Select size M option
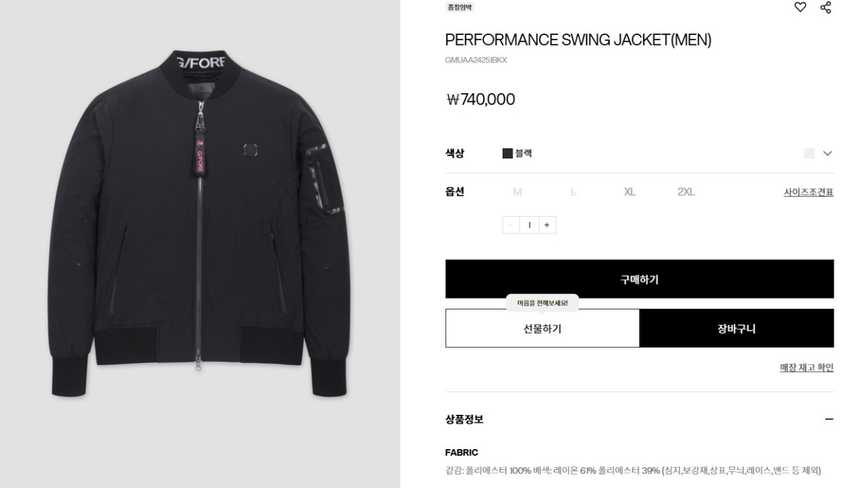Screen dimensions: 860x488 [517, 192]
